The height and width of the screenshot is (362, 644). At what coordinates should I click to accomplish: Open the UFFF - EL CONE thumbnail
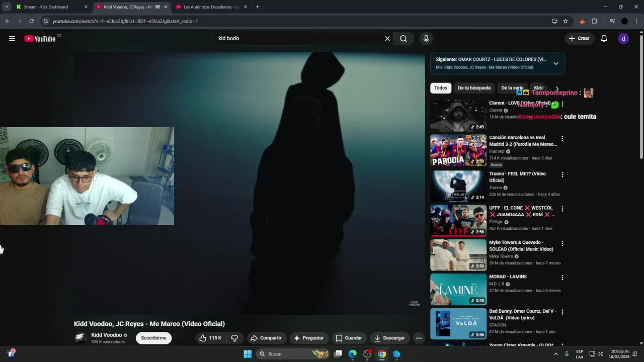[x=458, y=221]
